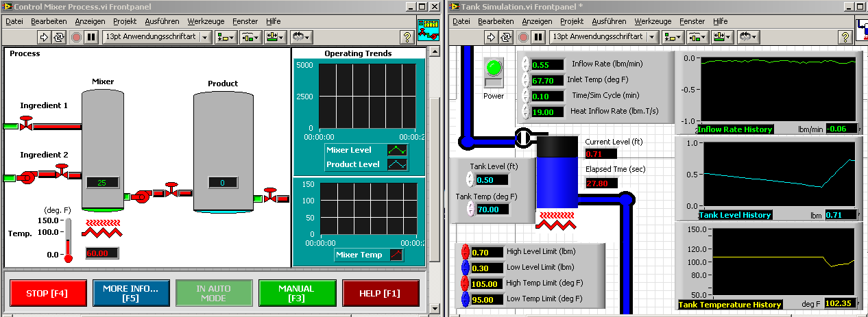Click the Ingredient 1 valve
The image size is (868, 317).
tap(27, 123)
